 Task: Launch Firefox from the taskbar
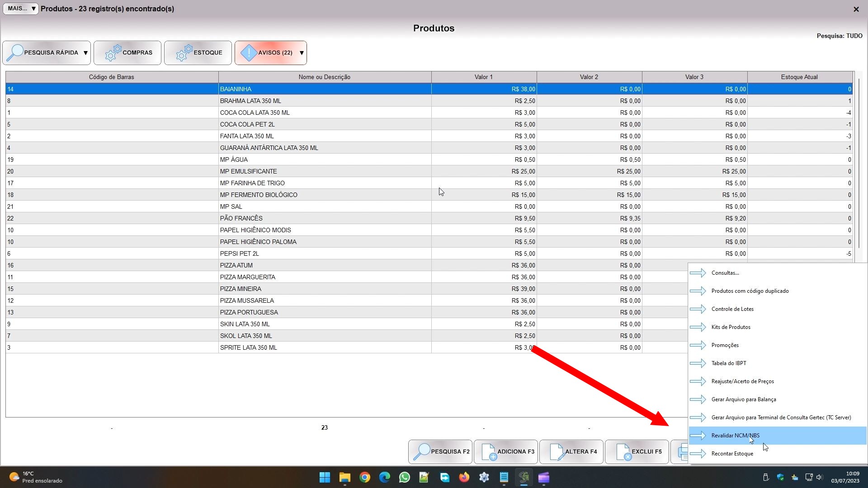[464, 478]
